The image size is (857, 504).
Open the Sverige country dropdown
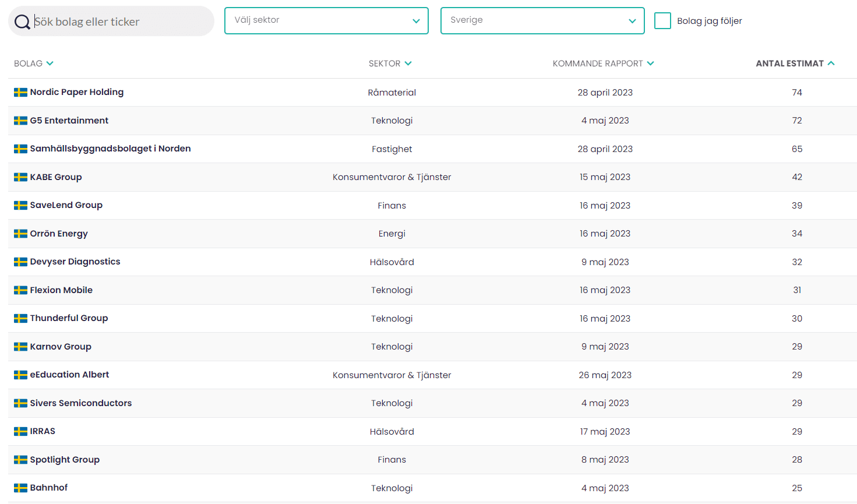pyautogui.click(x=542, y=20)
